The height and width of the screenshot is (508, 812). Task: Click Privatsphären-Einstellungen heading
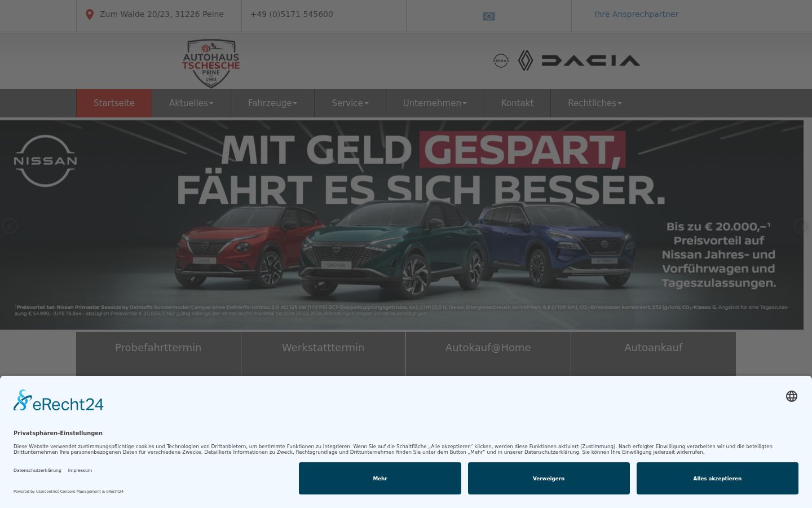[x=58, y=433]
